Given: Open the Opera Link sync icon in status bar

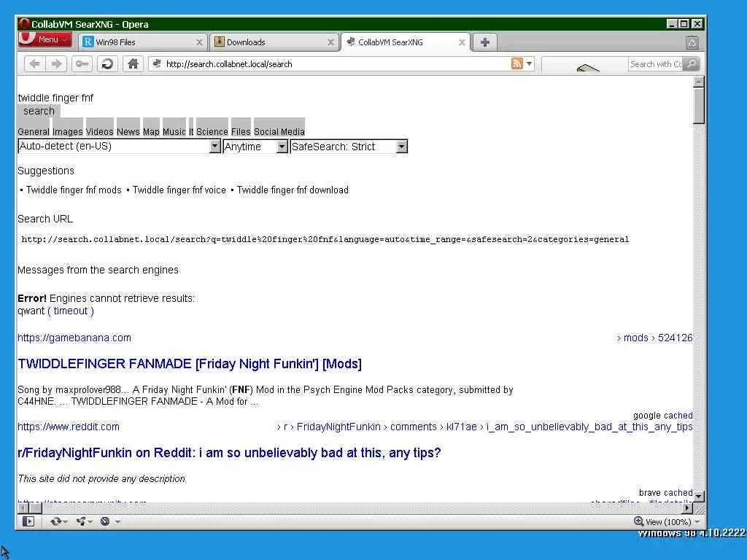Looking at the screenshot, I should point(58,521).
